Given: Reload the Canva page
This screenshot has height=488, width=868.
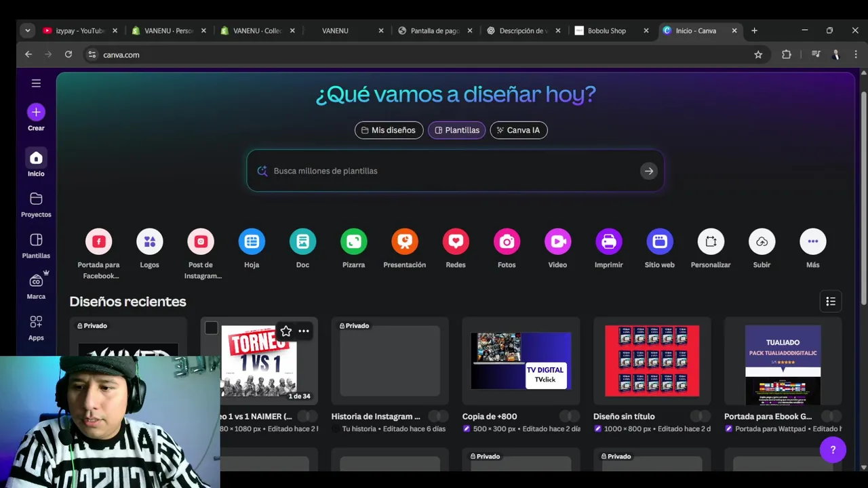Looking at the screenshot, I should 68,54.
